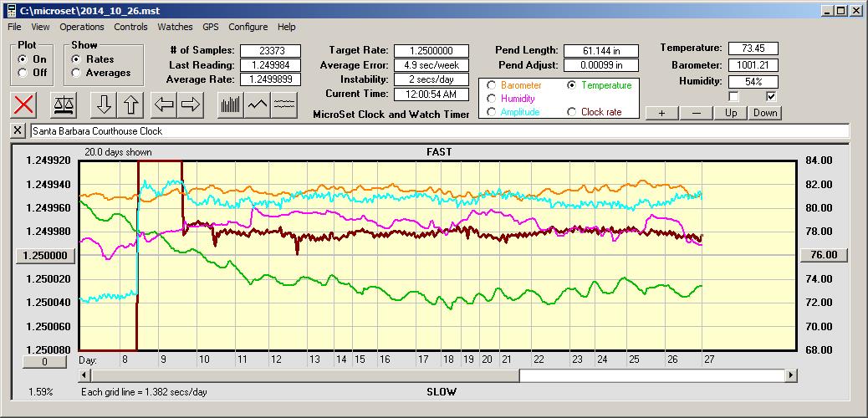Viewport: 868px width, 418px height.
Task: Select the Clock rate trace radio button
Action: (571, 112)
